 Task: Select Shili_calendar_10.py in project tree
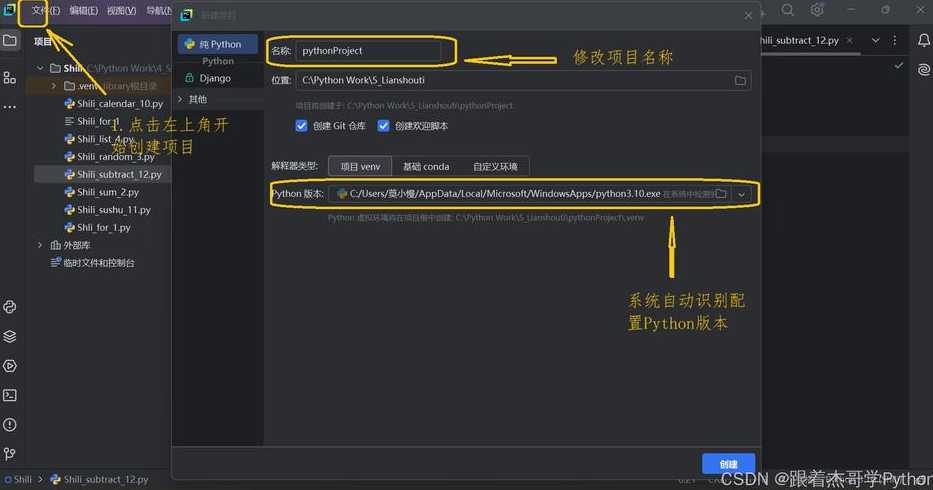(113, 104)
